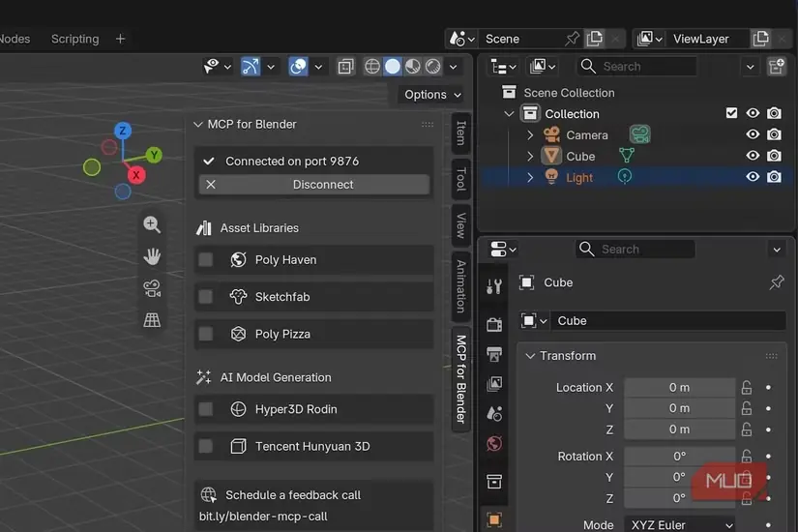Expand the Camera tree item
798x532 pixels.
click(530, 134)
